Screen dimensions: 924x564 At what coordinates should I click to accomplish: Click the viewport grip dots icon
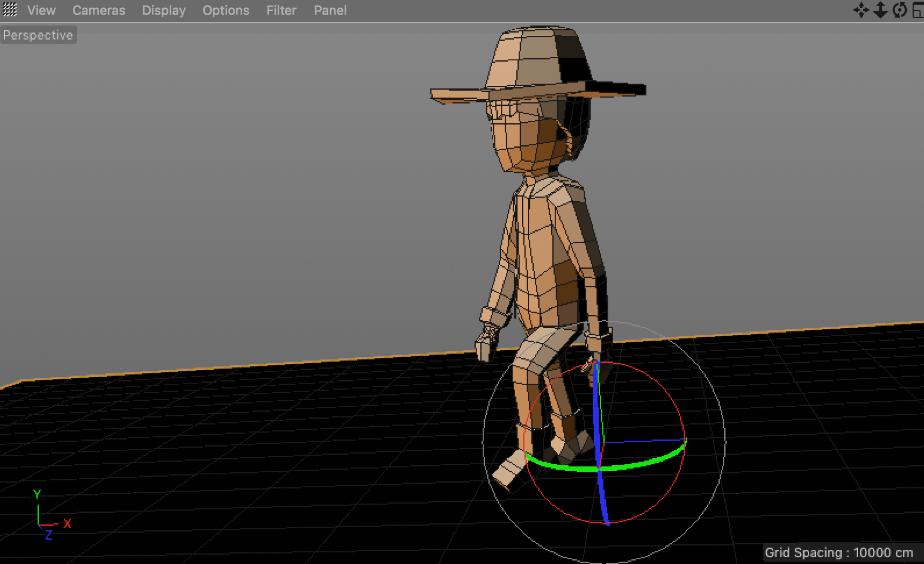(10, 10)
